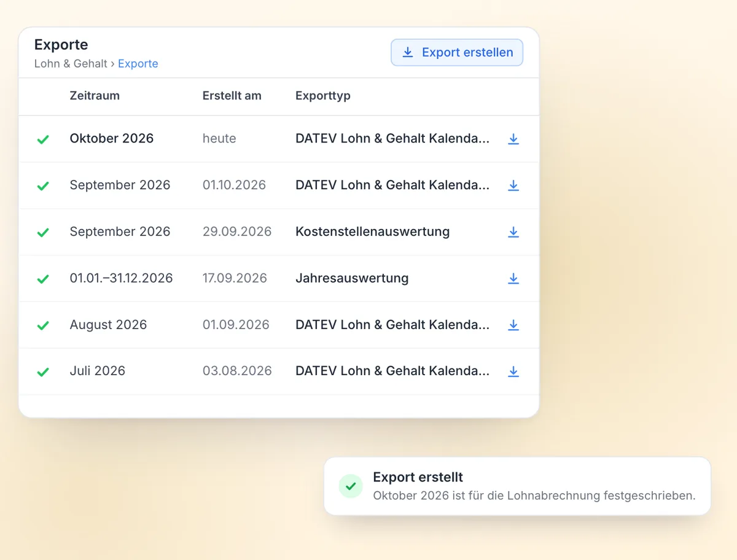
Task: Go to Lohn & Gehalt breadcrumb
Action: pyautogui.click(x=71, y=64)
